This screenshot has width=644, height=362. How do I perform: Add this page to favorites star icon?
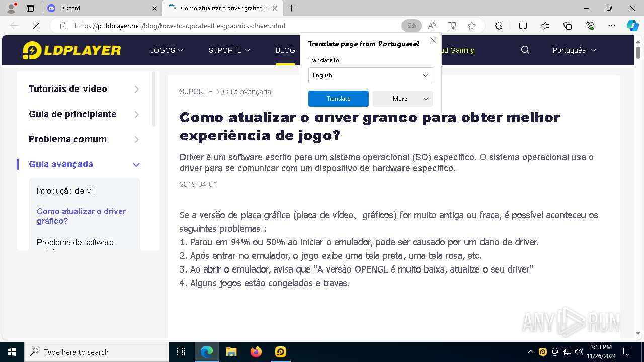pyautogui.click(x=472, y=26)
